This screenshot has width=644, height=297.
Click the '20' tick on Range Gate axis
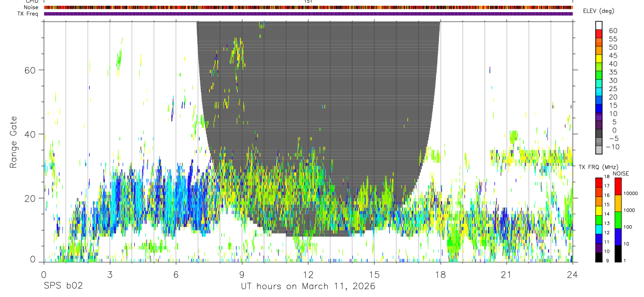tap(29, 199)
